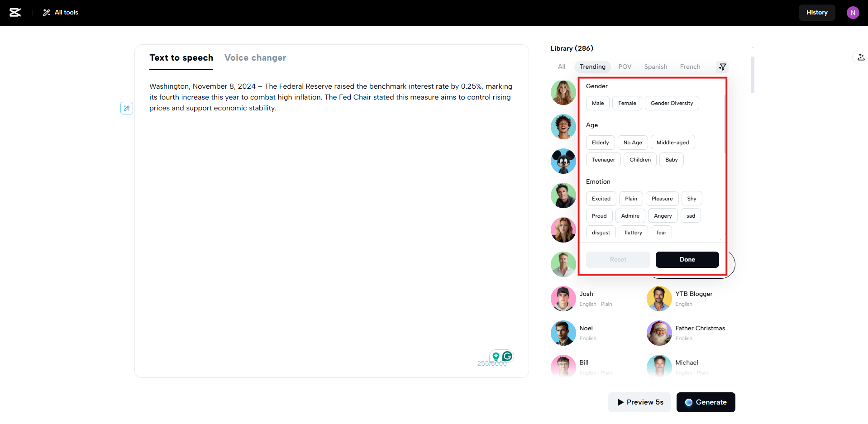Choose the Josh voice
Image resolution: width=868 pixels, height=424 pixels.
(595, 299)
